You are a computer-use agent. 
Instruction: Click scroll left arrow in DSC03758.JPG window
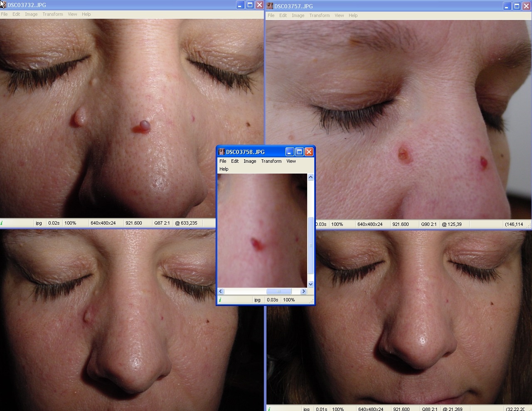point(221,291)
